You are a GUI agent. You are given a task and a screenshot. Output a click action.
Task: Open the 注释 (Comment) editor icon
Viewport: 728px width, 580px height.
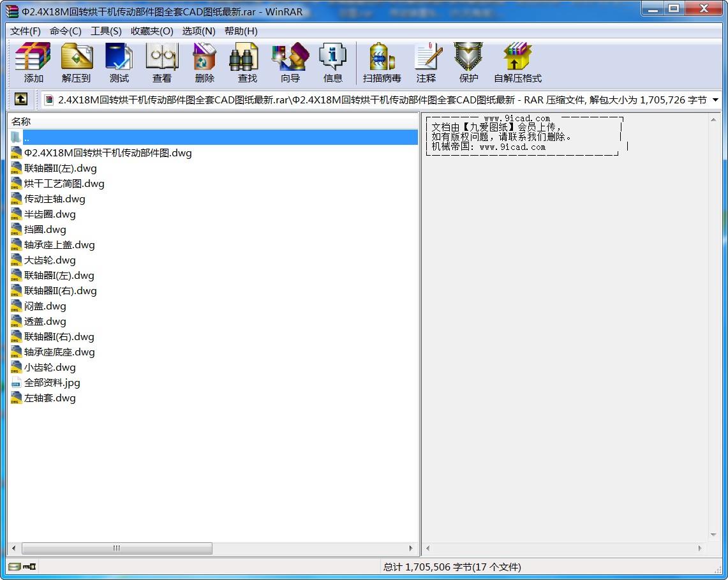[x=426, y=63]
